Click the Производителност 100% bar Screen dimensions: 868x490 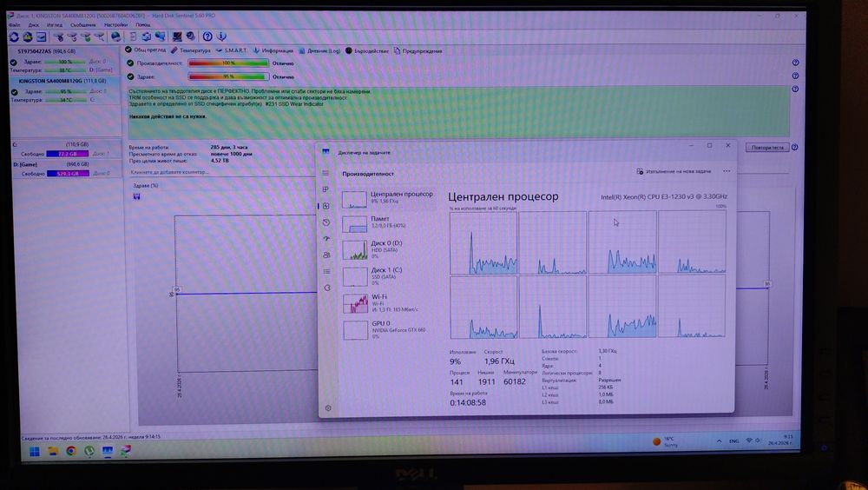tap(228, 63)
